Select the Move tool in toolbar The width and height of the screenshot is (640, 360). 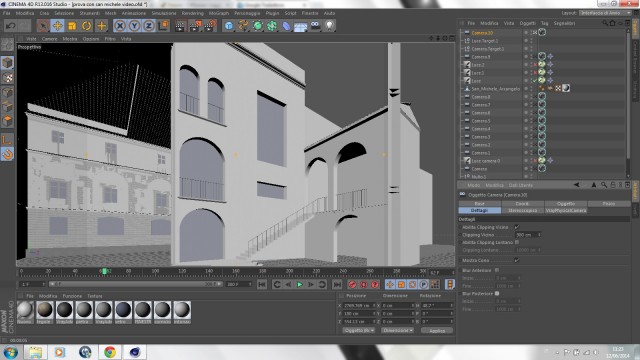tap(58, 26)
